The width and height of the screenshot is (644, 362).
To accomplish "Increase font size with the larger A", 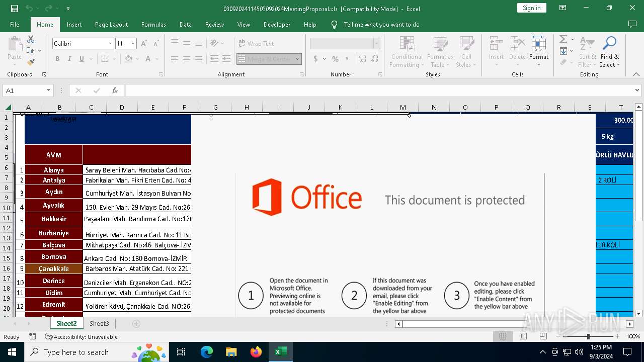I will (144, 44).
